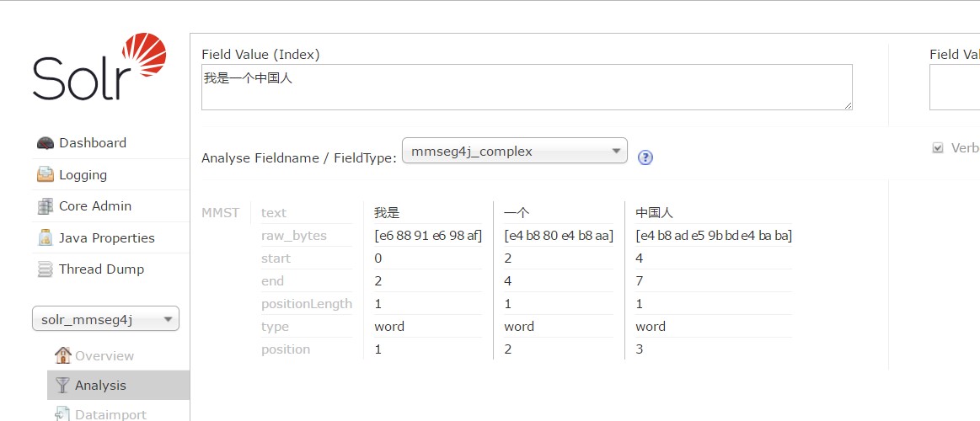Click the Logging icon in sidebar
The height and width of the screenshot is (421, 980).
pos(45,175)
